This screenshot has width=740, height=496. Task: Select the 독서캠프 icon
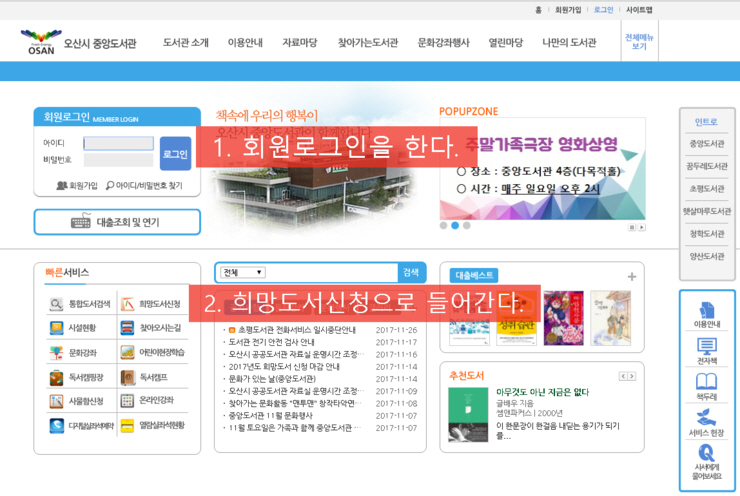128,377
